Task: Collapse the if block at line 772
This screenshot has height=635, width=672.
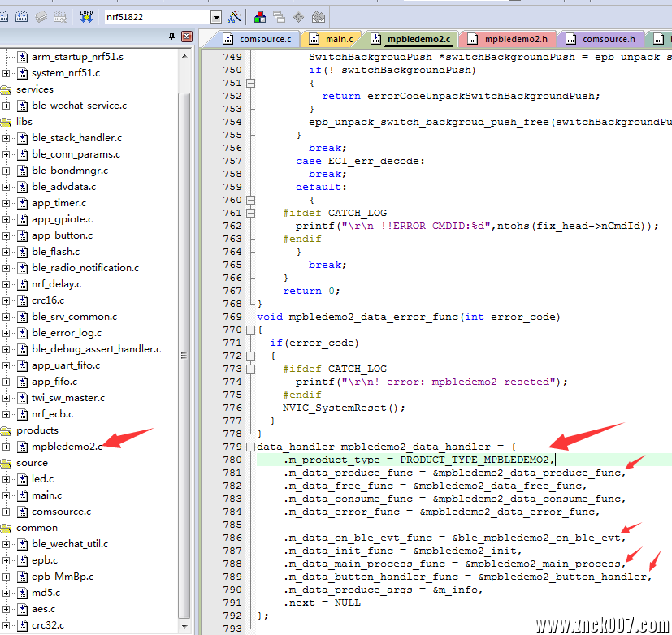Action: (251, 356)
